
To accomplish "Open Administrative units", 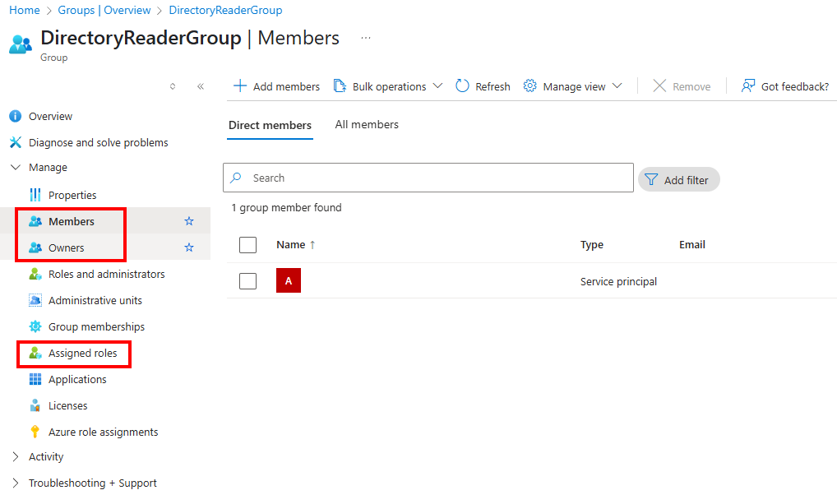I will tap(95, 301).
